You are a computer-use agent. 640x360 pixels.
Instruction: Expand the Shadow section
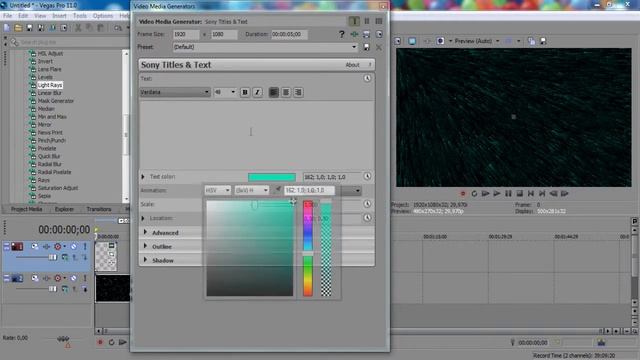145,260
